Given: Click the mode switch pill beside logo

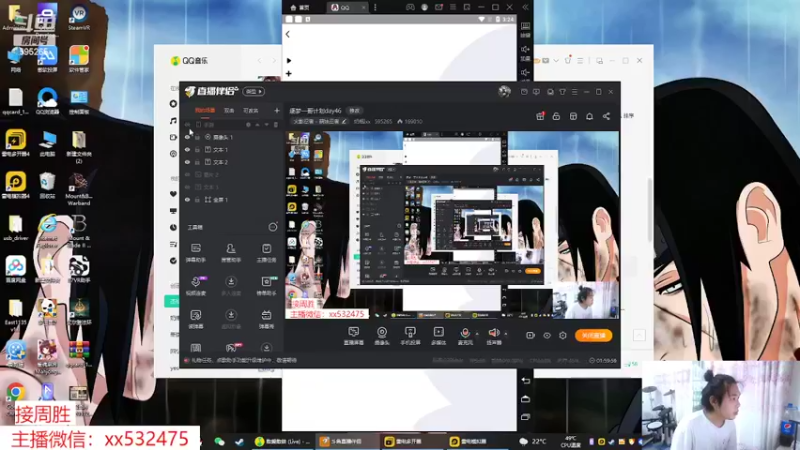Looking at the screenshot, I should 253,92.
